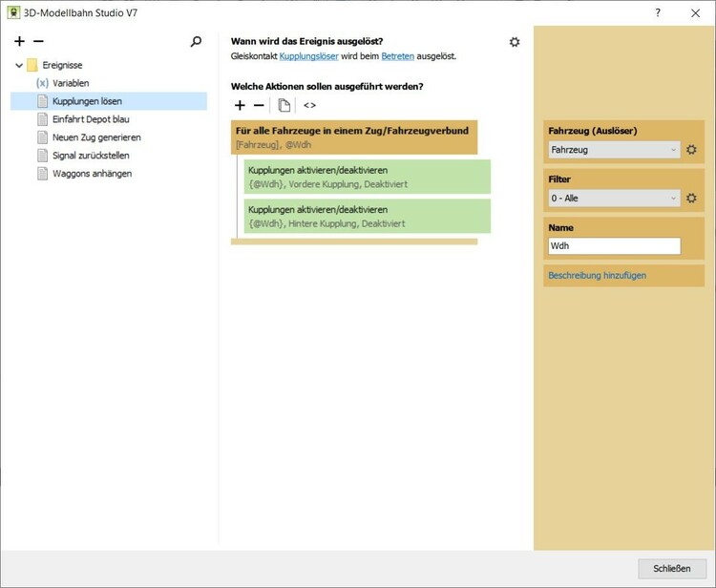
Task: Open the Fahrzeug (Auslöser) dropdown
Action: click(x=614, y=150)
